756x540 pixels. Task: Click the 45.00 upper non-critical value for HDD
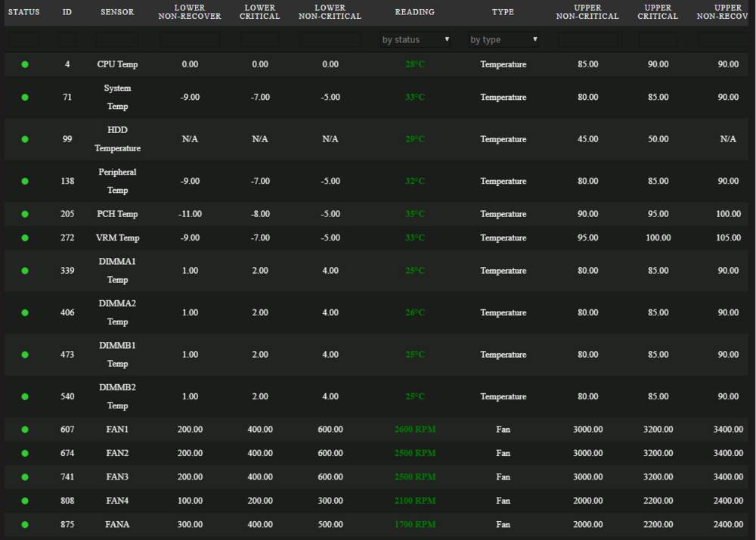tap(587, 139)
